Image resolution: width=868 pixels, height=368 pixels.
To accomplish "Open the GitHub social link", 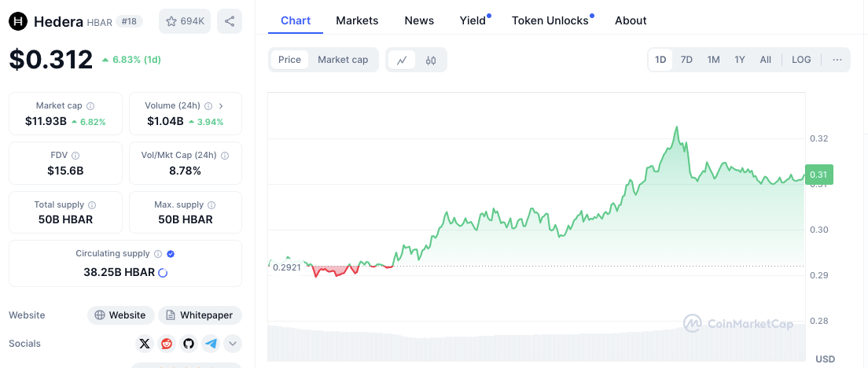I will (x=189, y=344).
